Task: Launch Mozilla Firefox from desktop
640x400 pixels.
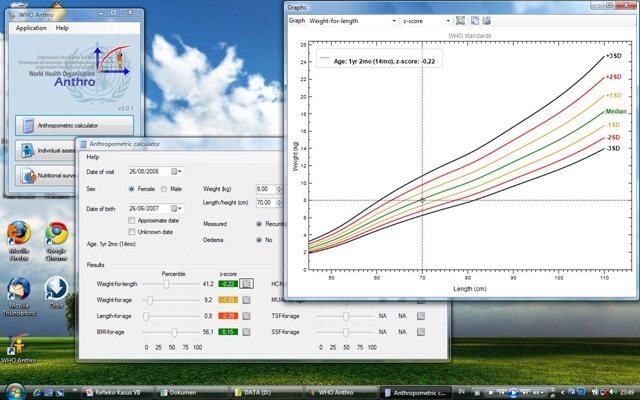Action: click(x=17, y=233)
